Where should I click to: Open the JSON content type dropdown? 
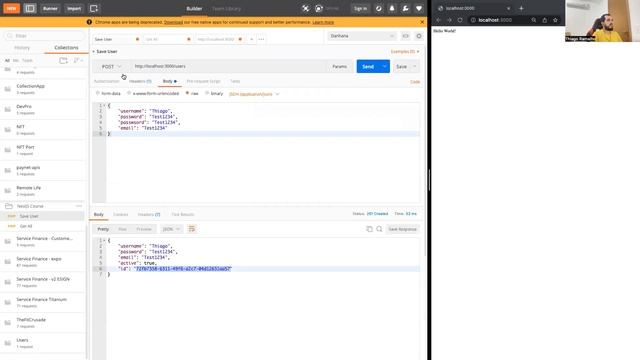tap(254, 94)
